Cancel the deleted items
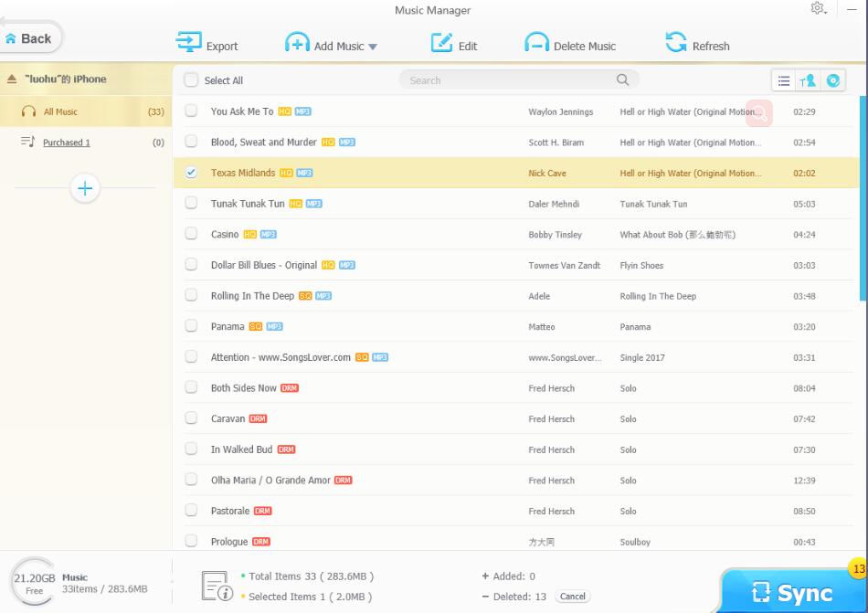This screenshot has width=868, height=613. [x=573, y=597]
